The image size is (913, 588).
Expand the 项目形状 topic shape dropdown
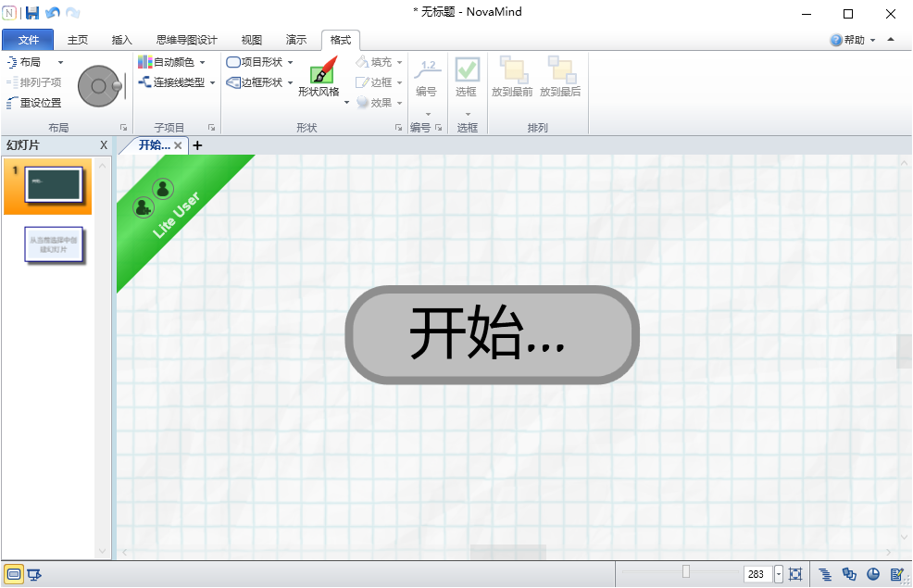(x=290, y=61)
